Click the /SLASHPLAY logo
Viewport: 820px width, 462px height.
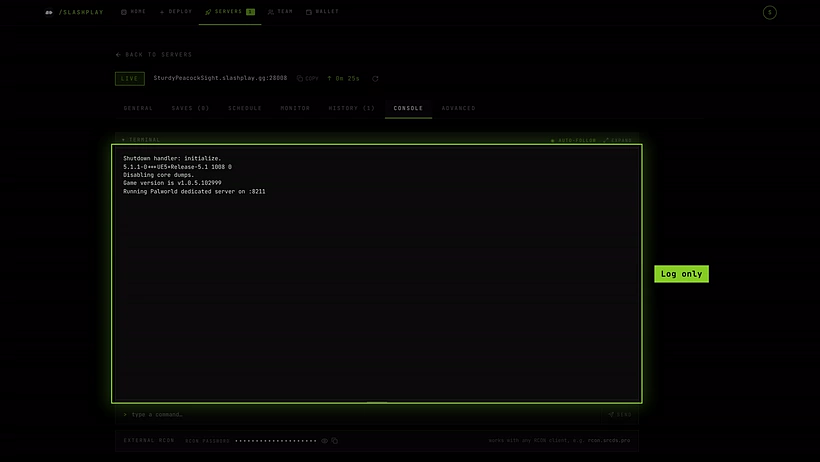(74, 12)
